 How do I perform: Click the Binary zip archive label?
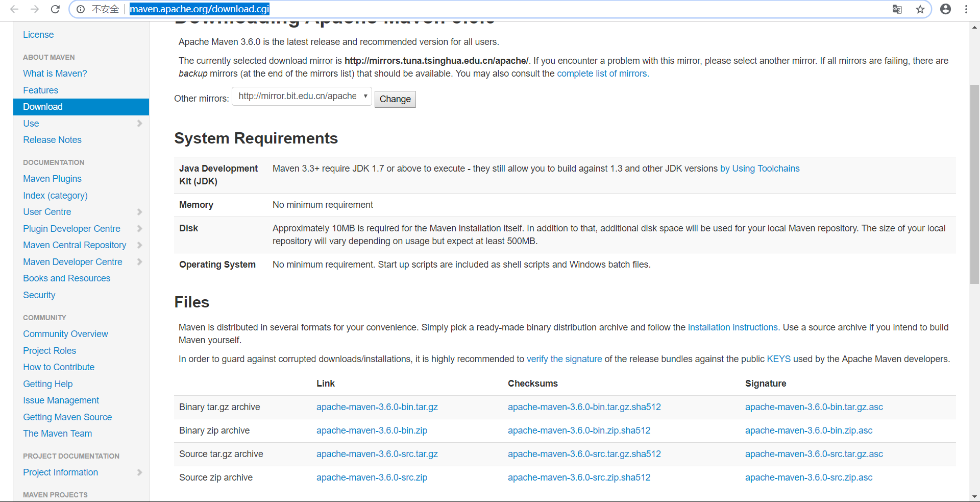click(x=214, y=431)
